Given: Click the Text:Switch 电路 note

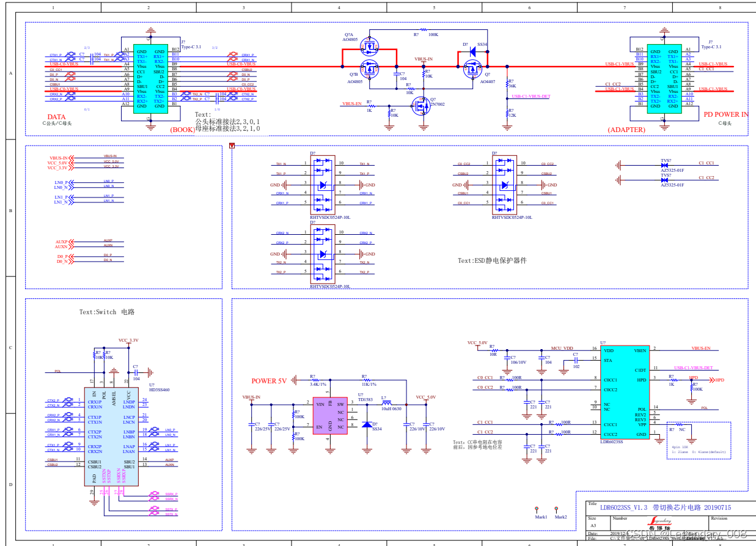Looking at the screenshot, I should click(107, 312).
